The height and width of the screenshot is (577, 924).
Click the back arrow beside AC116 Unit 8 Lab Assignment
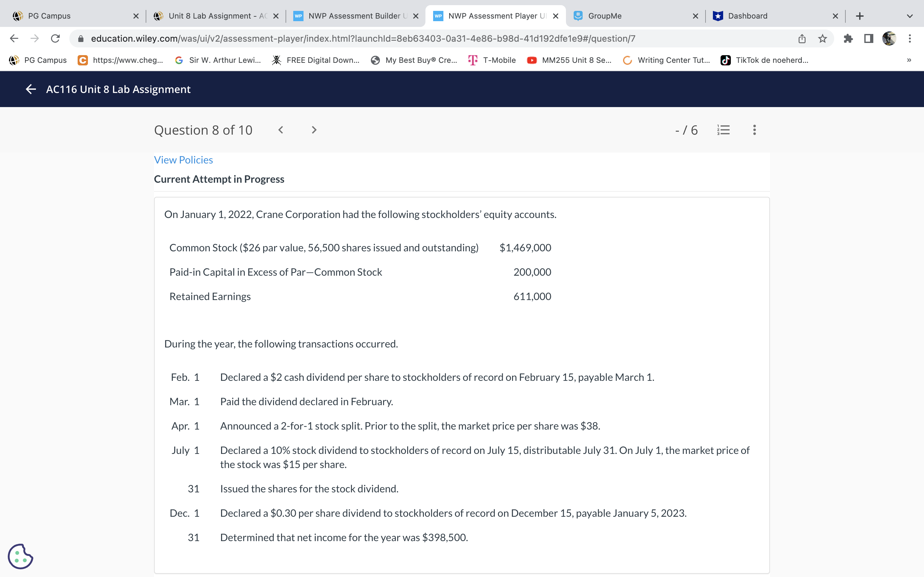point(31,89)
